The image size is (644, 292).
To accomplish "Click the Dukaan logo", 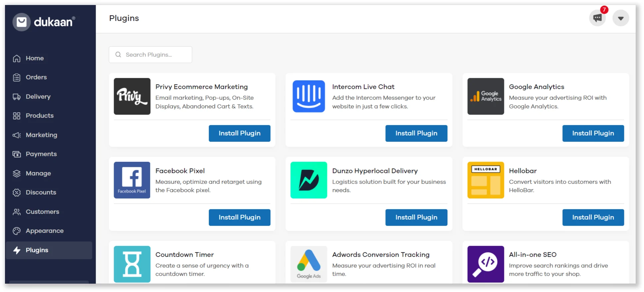I will 44,22.
